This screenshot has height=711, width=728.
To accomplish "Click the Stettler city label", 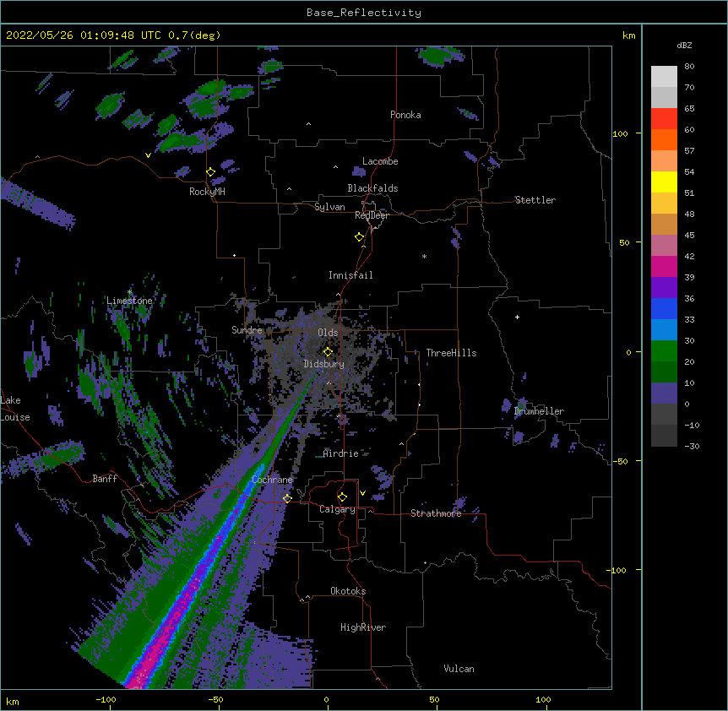I will pos(535,200).
